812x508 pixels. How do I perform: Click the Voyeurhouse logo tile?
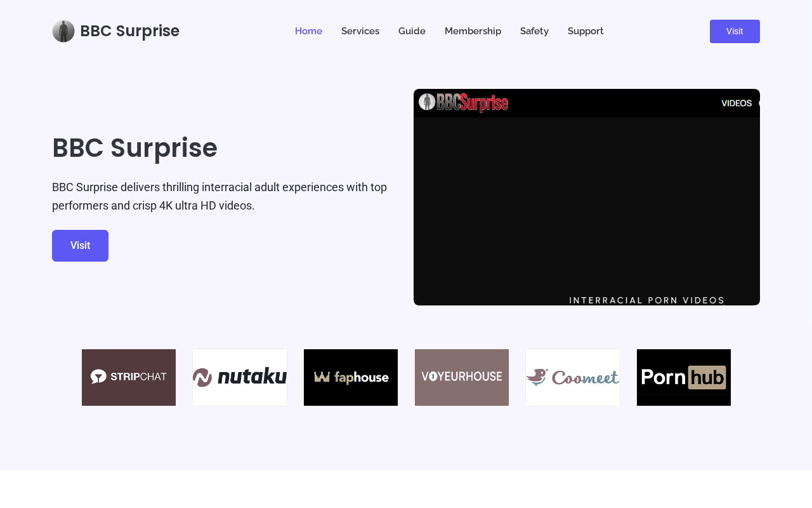[462, 377]
